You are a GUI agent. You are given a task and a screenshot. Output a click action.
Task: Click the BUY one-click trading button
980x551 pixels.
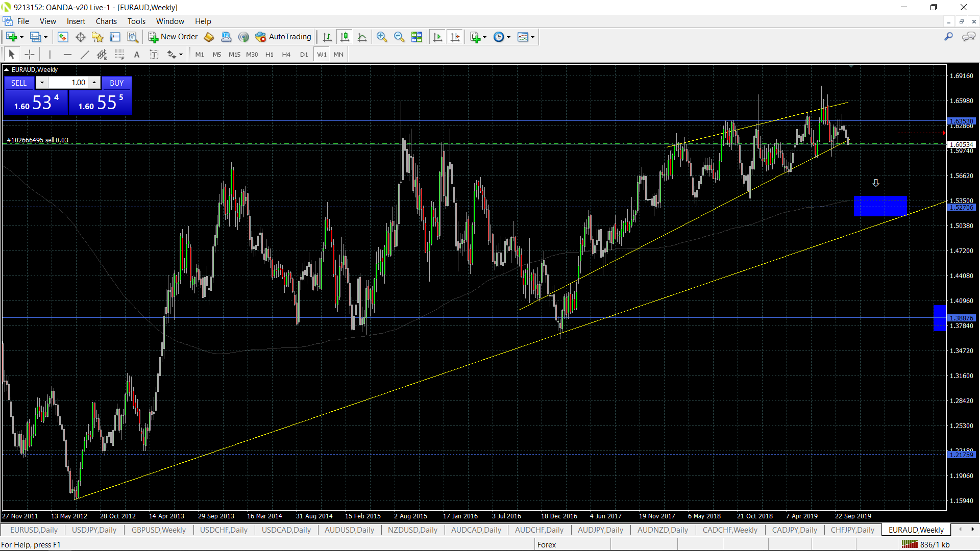117,83
